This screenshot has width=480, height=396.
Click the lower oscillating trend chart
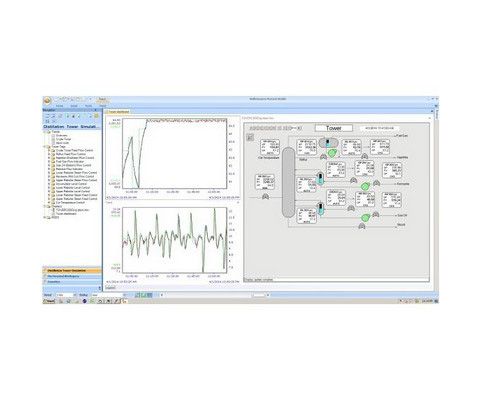tap(174, 240)
